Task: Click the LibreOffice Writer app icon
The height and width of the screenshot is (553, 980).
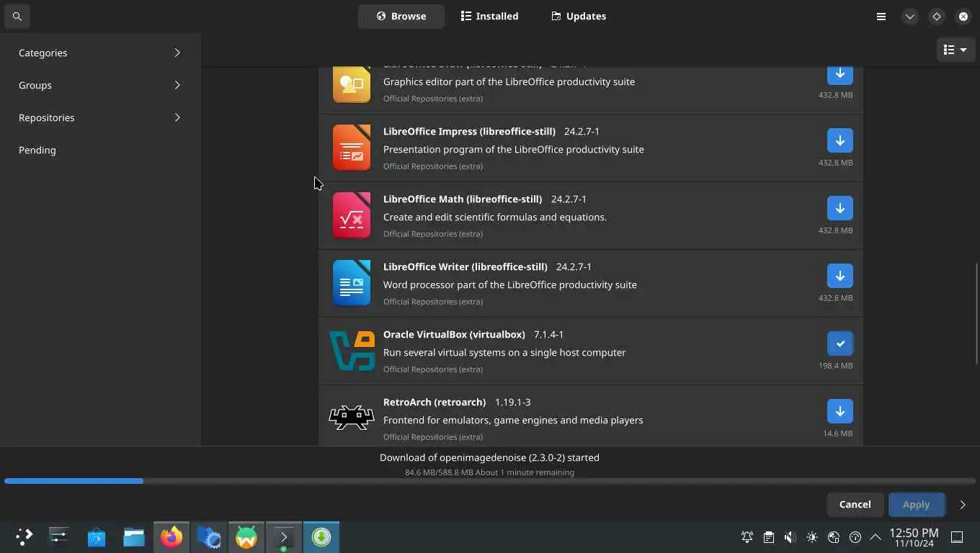Action: click(x=352, y=283)
